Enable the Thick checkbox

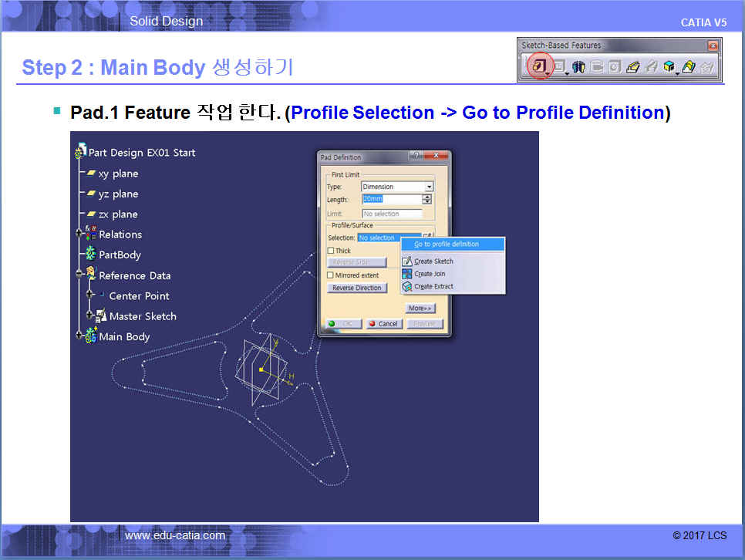point(331,251)
